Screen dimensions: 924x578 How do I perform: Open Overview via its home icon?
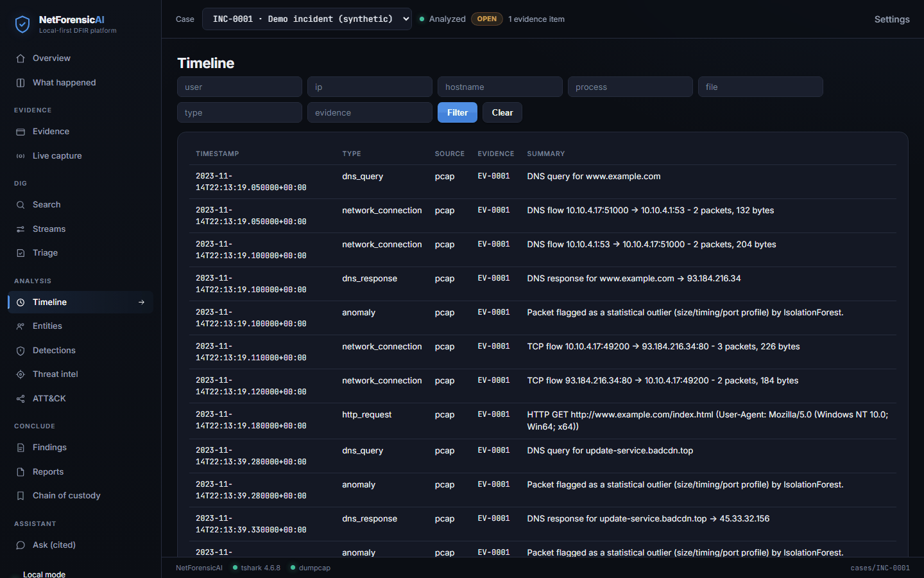[21, 58]
